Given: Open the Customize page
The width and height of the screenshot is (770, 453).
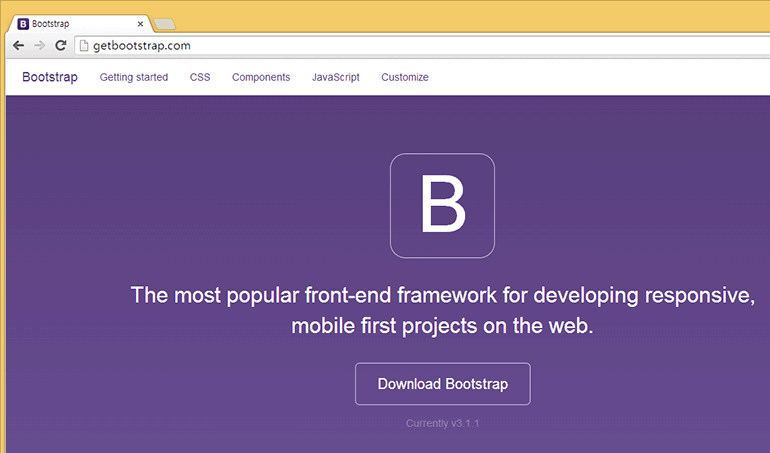Looking at the screenshot, I should 405,77.
